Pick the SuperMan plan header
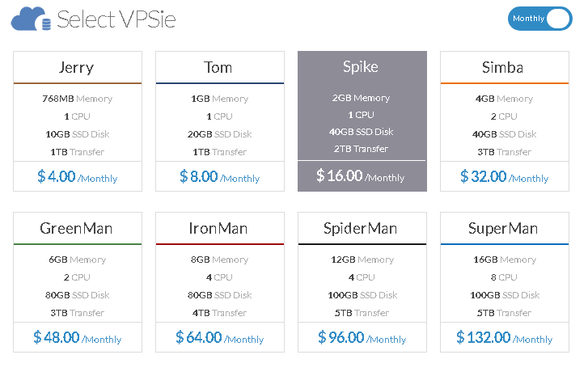This screenshot has width=588, height=376. pyautogui.click(x=505, y=228)
